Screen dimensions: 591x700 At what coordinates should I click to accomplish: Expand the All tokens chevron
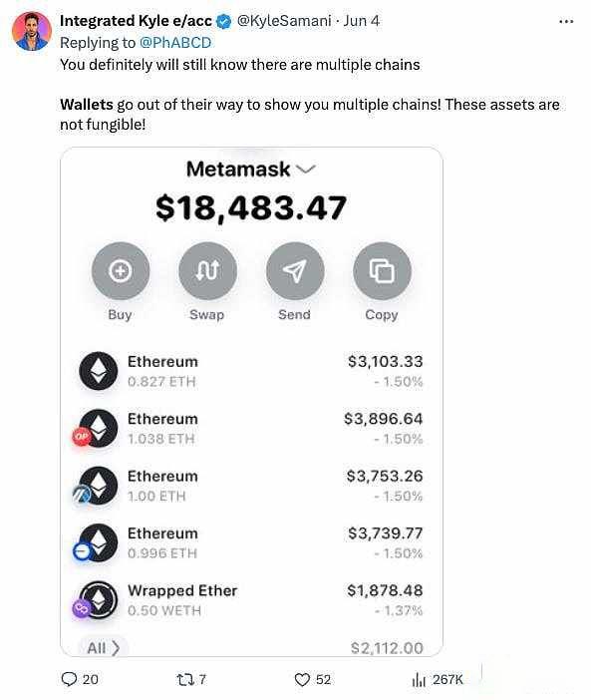(x=116, y=647)
